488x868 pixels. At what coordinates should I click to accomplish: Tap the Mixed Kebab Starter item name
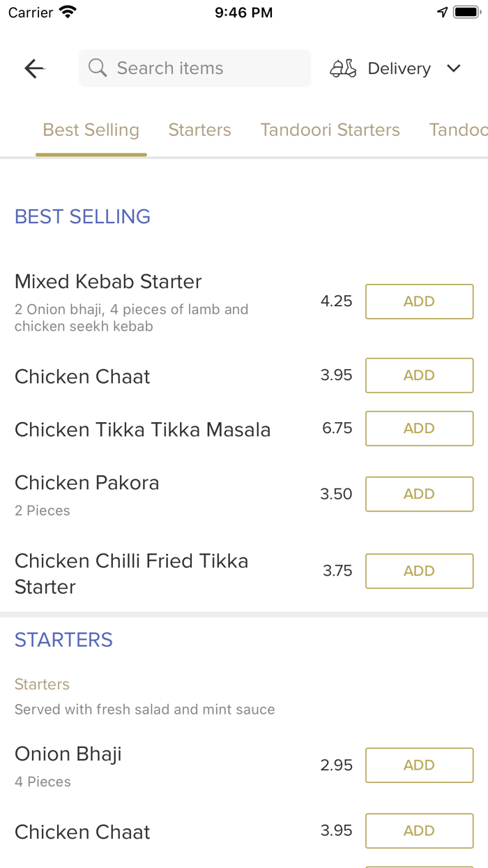point(108,282)
